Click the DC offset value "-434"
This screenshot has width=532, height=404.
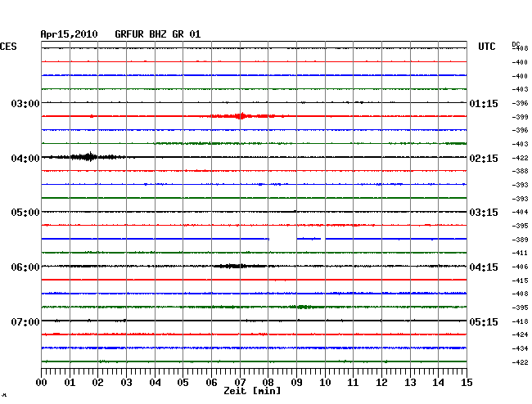(x=520, y=348)
